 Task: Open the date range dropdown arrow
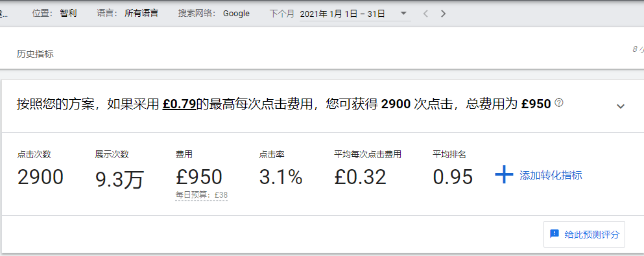coord(403,13)
